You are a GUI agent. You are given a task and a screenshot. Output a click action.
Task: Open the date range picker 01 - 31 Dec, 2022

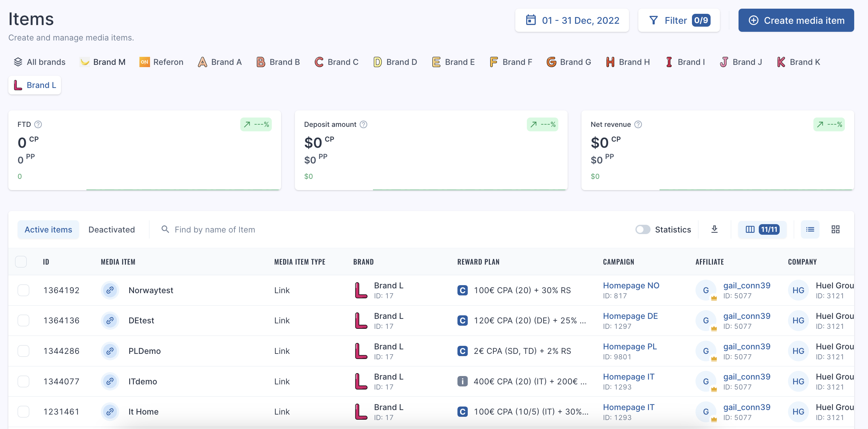click(572, 20)
